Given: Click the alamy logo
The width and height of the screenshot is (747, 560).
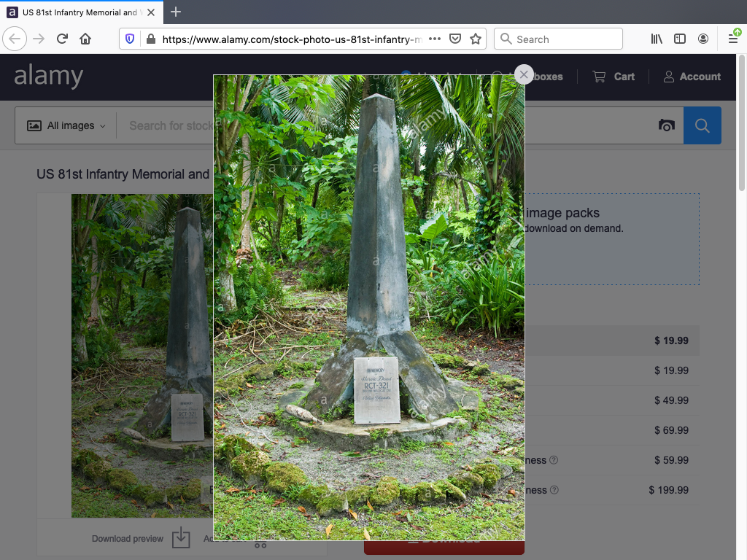Looking at the screenshot, I should [49, 76].
